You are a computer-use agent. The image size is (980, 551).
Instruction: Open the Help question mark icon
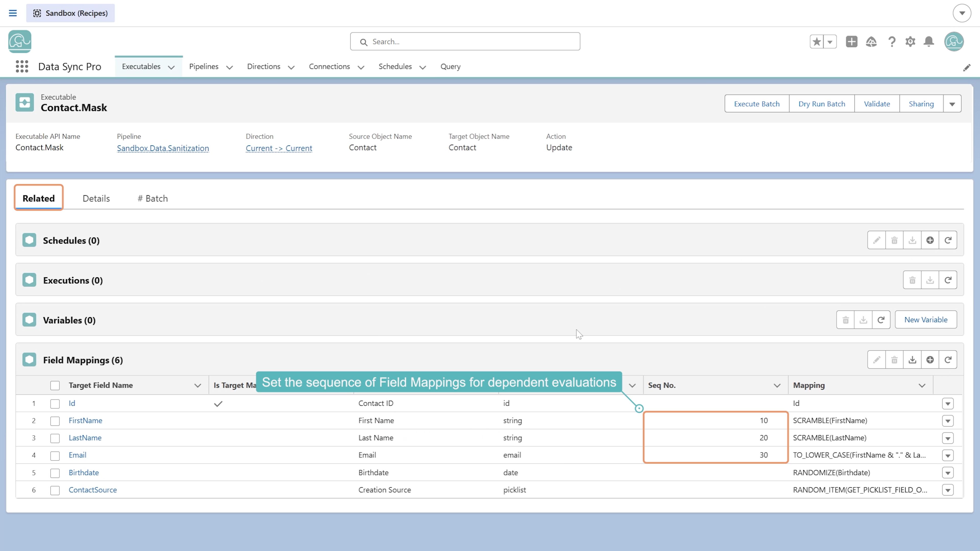pos(892,41)
